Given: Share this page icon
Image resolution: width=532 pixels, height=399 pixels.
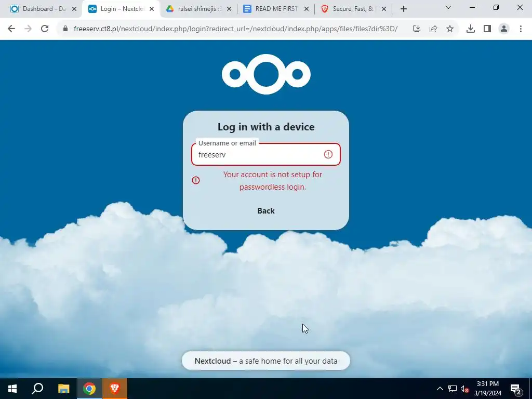Looking at the screenshot, I should click(x=433, y=29).
